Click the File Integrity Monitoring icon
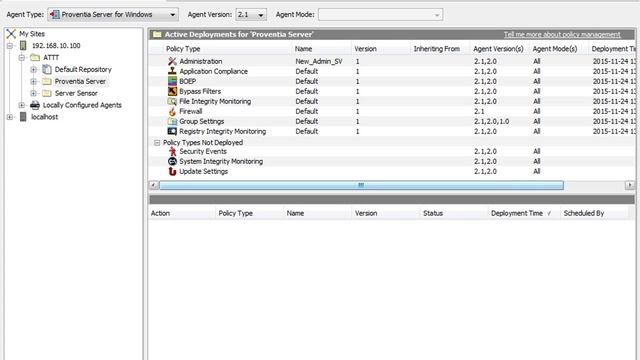 coord(172,101)
